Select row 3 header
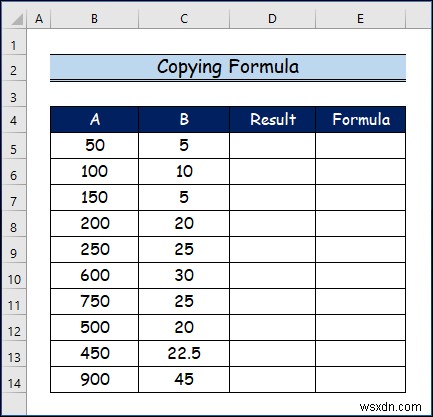Image resolution: width=433 pixels, height=417 pixels. pyautogui.click(x=14, y=94)
